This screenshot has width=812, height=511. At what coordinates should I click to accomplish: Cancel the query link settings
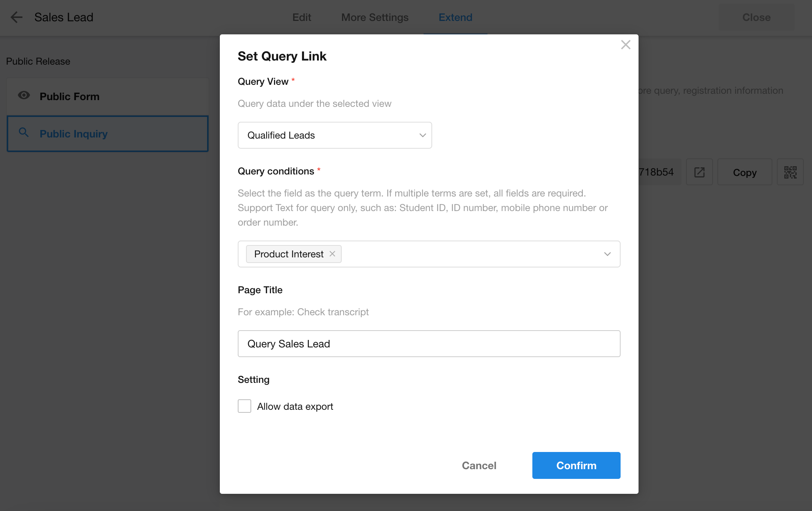coord(479,465)
